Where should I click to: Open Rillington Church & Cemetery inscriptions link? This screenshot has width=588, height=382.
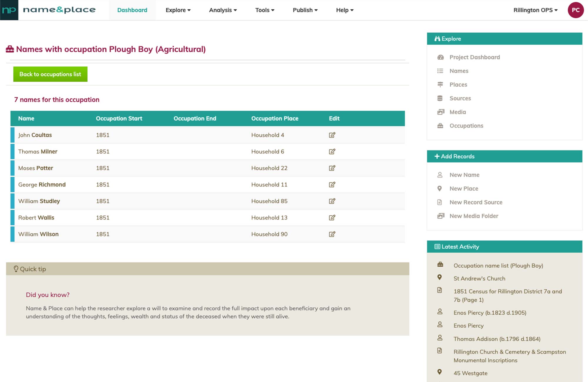click(x=510, y=356)
